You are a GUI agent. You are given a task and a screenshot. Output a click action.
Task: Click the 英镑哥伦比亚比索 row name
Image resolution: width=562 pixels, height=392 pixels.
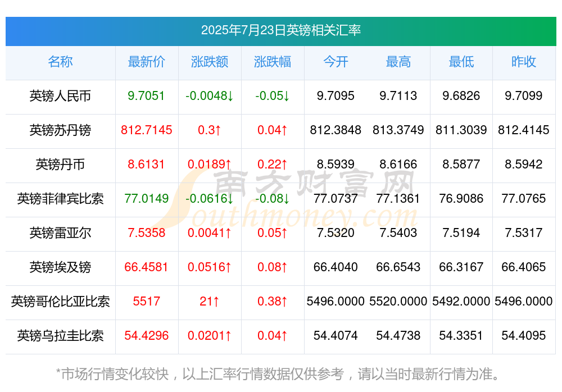click(60, 302)
